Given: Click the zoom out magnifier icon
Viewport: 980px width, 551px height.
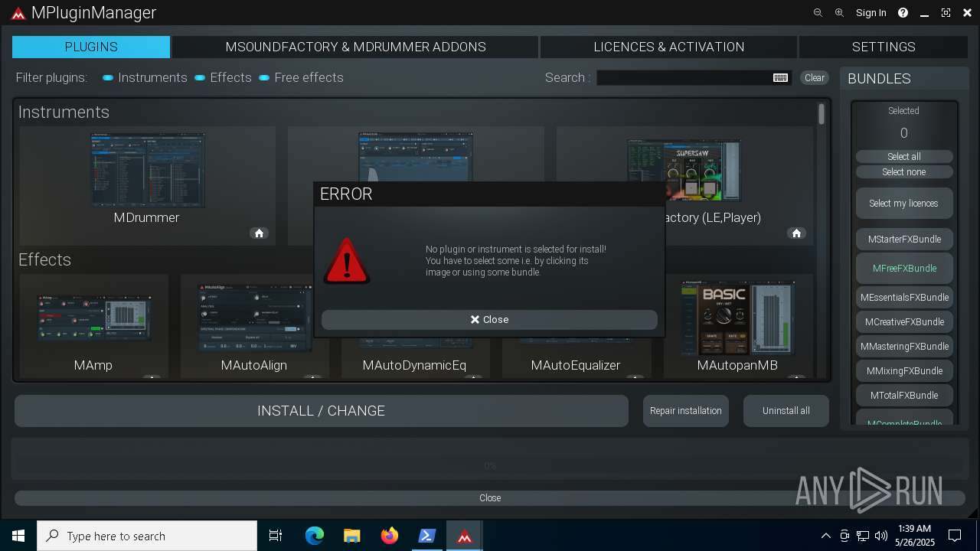Looking at the screenshot, I should click(818, 13).
